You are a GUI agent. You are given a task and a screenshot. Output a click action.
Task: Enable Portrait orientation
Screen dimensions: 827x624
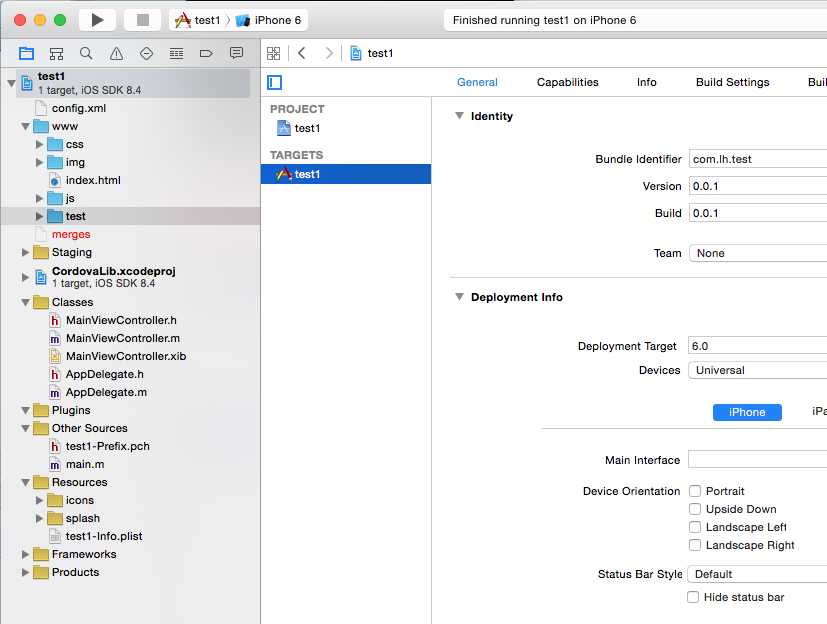pyautogui.click(x=695, y=491)
